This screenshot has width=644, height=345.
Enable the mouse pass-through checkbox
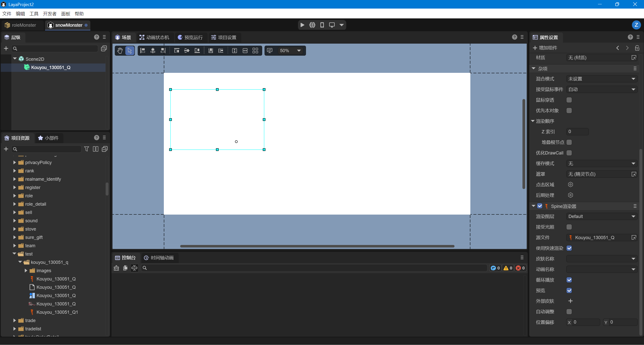point(569,100)
